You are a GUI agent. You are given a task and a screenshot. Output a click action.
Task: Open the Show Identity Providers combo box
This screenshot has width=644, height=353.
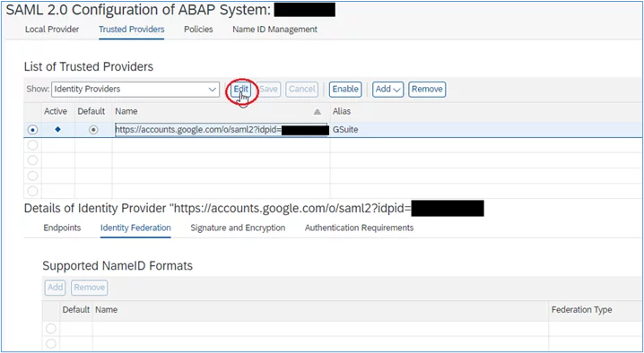click(x=135, y=89)
